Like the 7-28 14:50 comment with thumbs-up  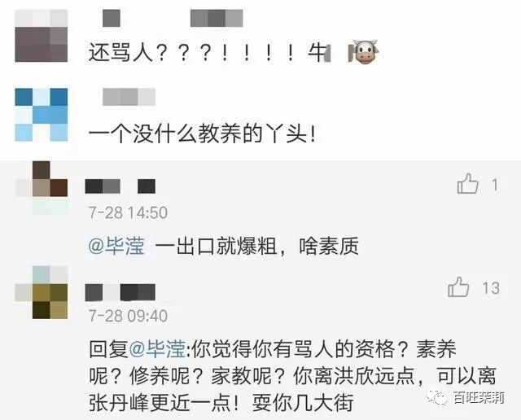coord(467,184)
